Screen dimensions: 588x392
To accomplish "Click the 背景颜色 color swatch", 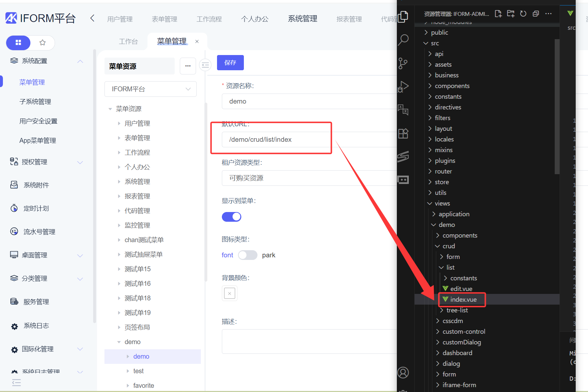I will click(229, 293).
